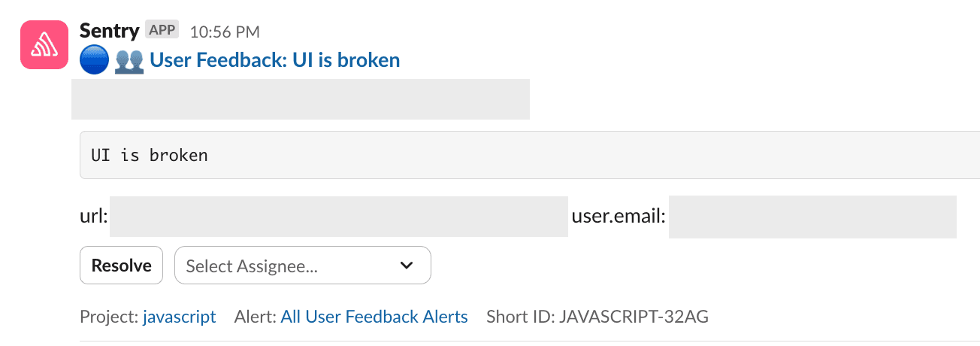Click the chevron arrow in the assignee selector
The height and width of the screenshot is (346, 980).
pyautogui.click(x=407, y=266)
